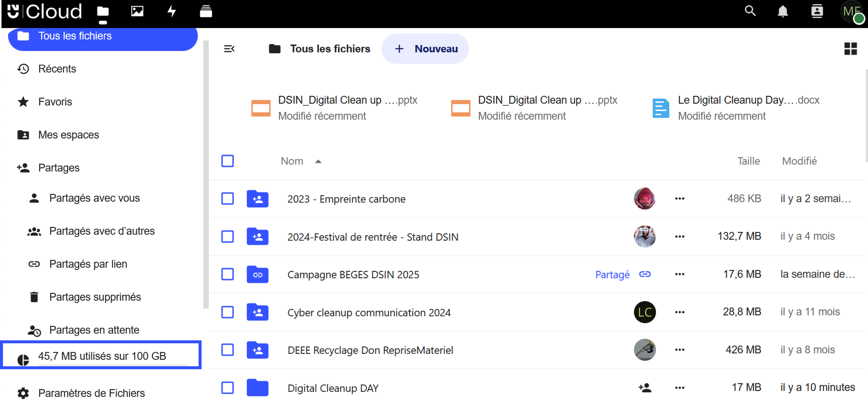Collapse the navigation sidebar toggle

click(x=229, y=49)
